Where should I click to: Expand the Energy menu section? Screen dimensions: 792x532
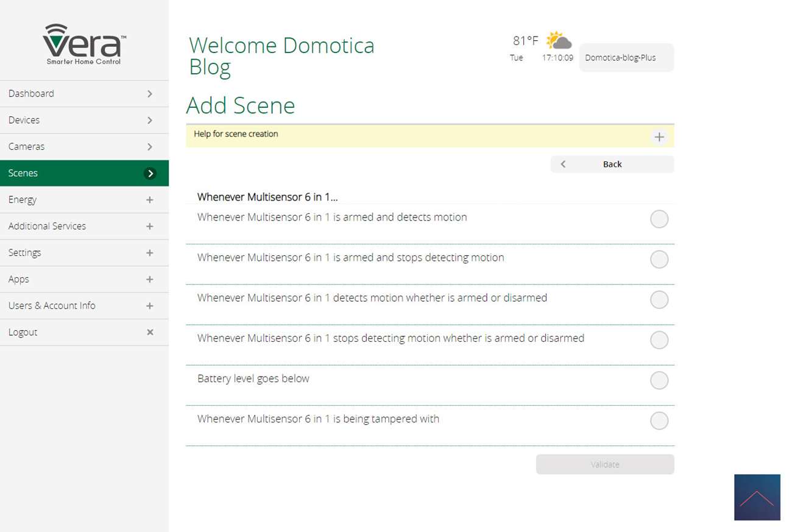[150, 200]
